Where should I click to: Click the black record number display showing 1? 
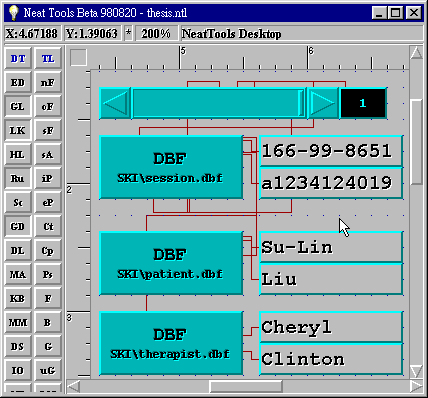[x=363, y=103]
